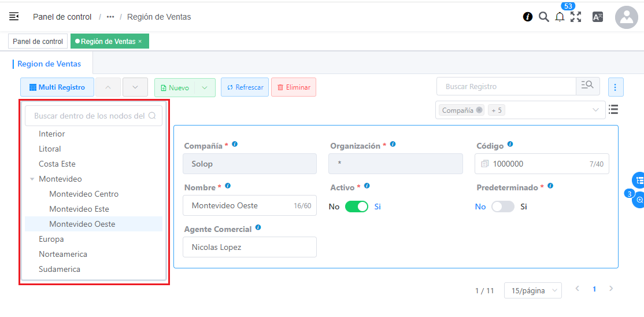Collapse the Montevideo tree node
The image size is (644, 317).
click(32, 179)
